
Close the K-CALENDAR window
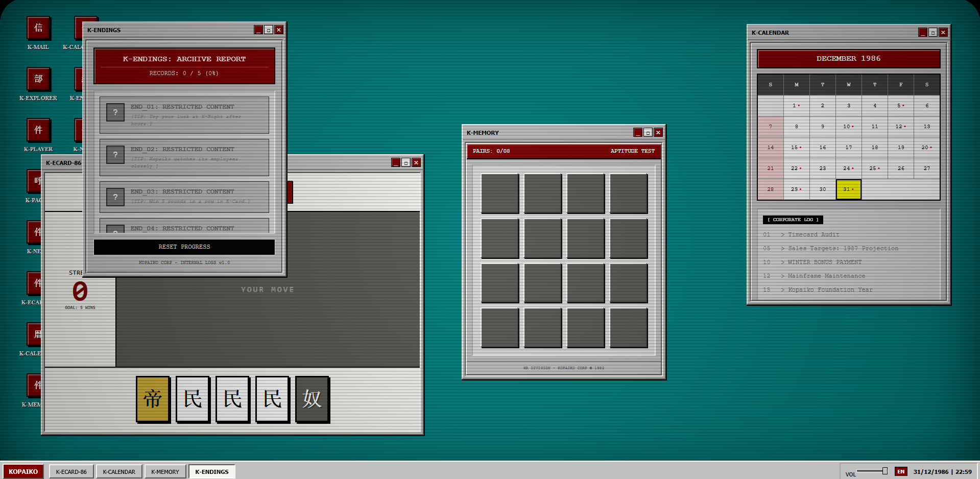tap(943, 33)
